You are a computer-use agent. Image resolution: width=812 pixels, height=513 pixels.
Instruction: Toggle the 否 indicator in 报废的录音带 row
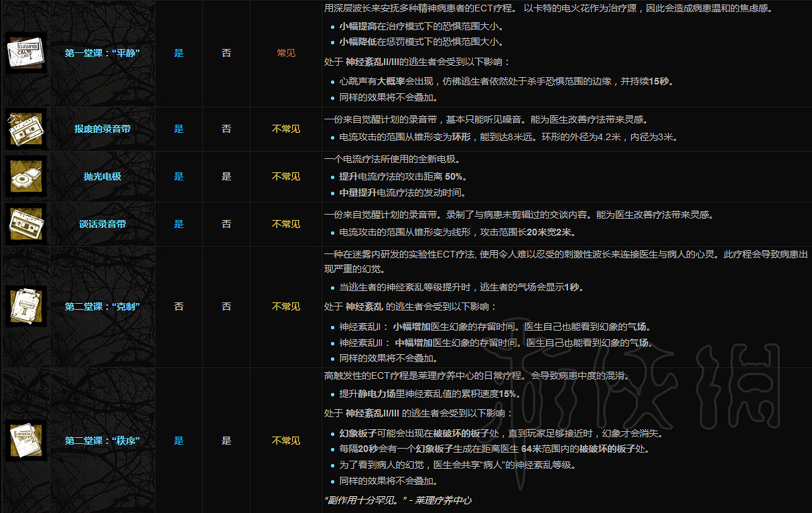point(226,129)
